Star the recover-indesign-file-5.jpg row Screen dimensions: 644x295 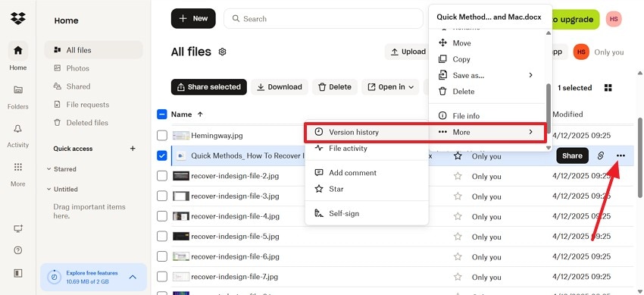[458, 237]
